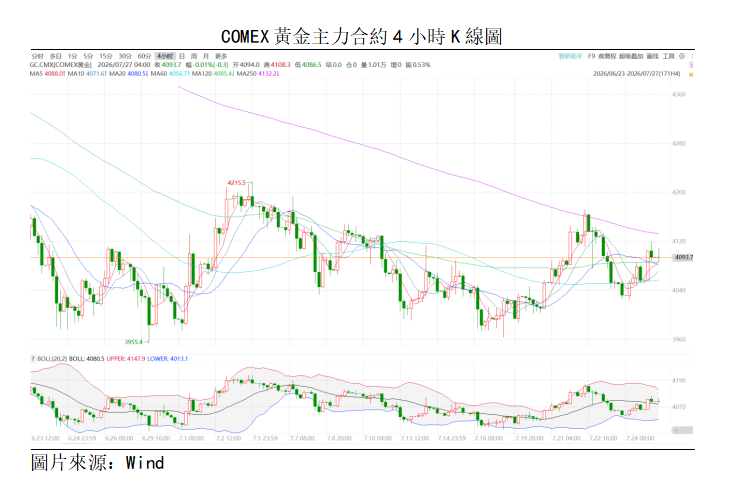Open the 智研助手 assistant link
Screen dimensions: 735x487
[x=570, y=56]
